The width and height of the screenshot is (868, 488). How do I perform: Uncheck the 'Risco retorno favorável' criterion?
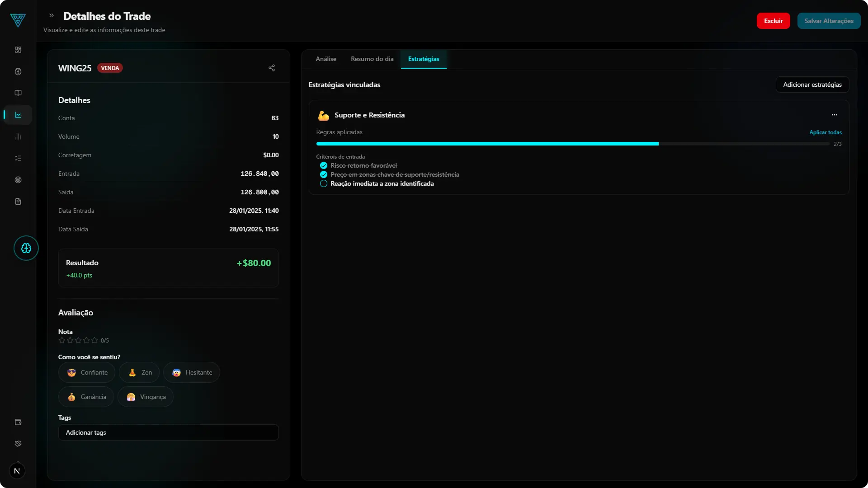tap(323, 165)
